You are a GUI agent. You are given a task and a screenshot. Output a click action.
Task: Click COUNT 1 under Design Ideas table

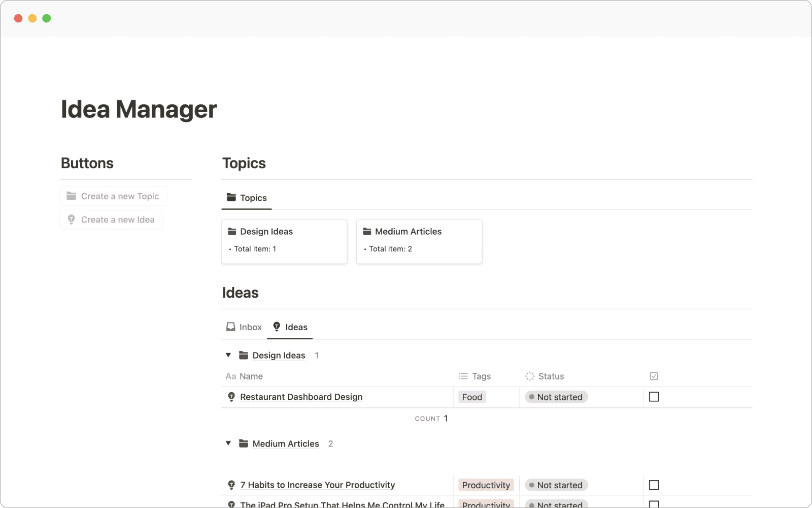coord(431,419)
